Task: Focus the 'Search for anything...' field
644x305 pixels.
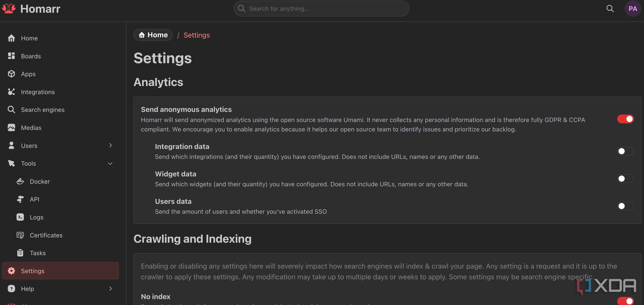Action: click(x=321, y=9)
